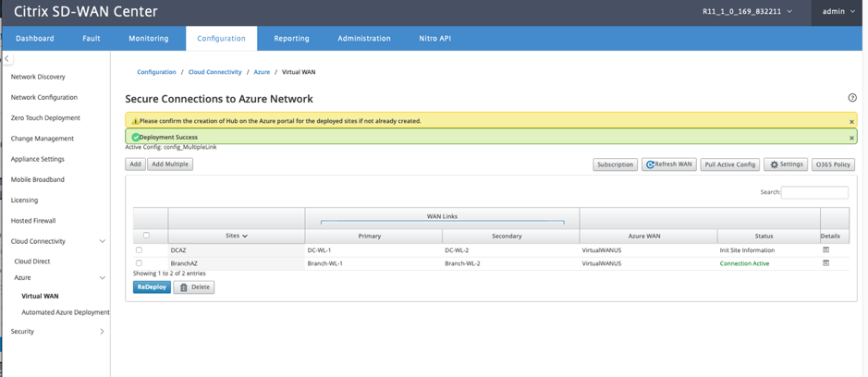The height and width of the screenshot is (377, 868).
Task: Open the Administration tab
Action: [364, 39]
